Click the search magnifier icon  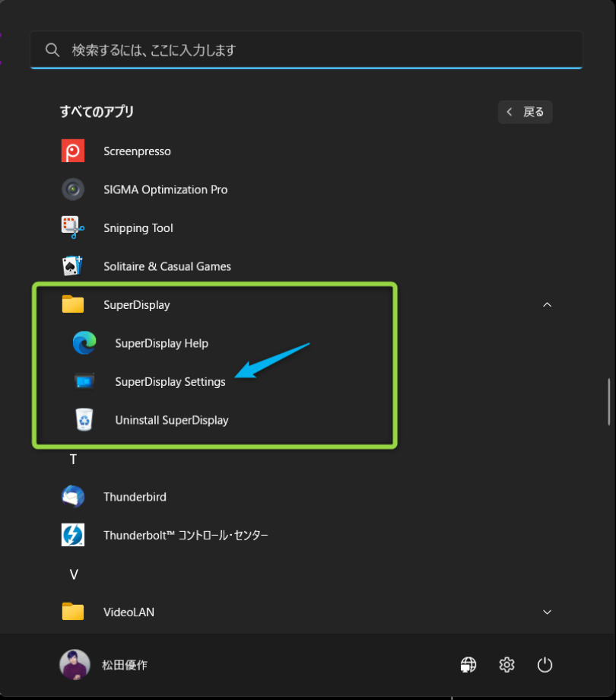coord(52,50)
